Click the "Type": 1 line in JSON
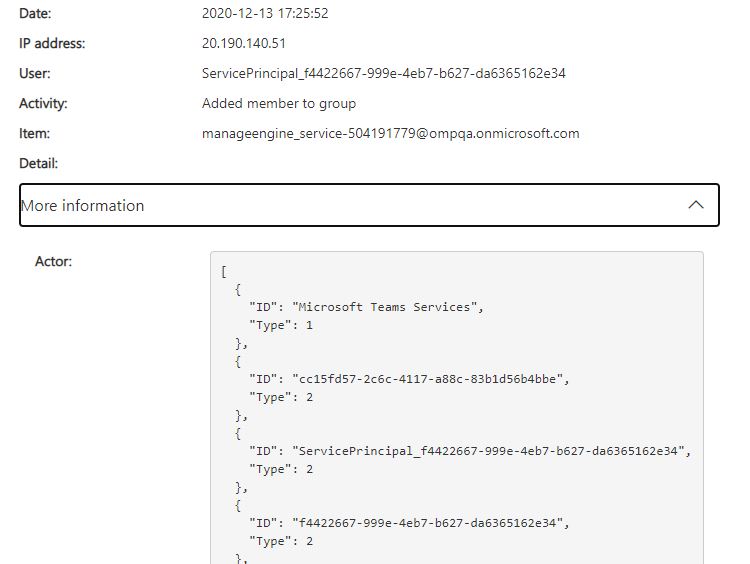 tap(281, 325)
